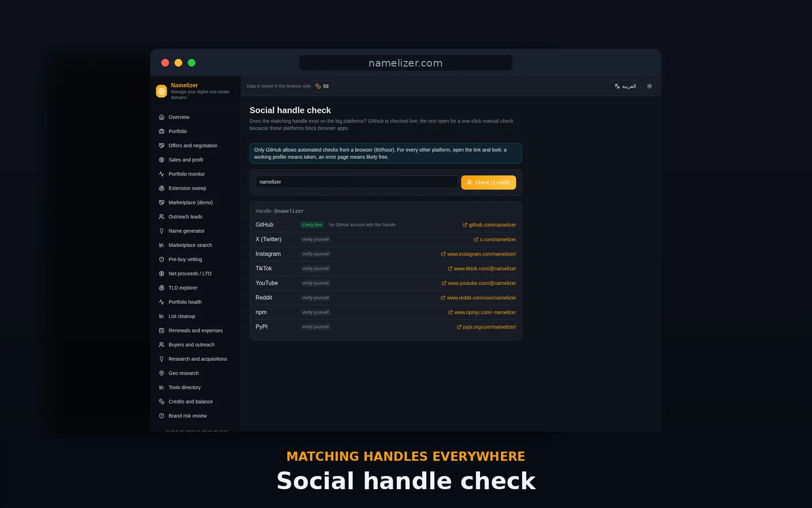Open Marketplace (demo) in sidebar
This screenshot has height=508, width=812.
point(195,203)
